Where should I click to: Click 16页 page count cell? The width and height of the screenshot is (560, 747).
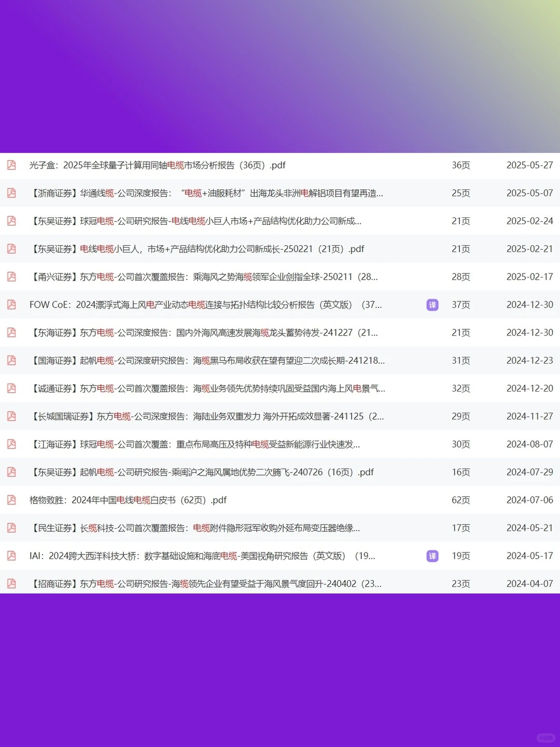point(461,472)
